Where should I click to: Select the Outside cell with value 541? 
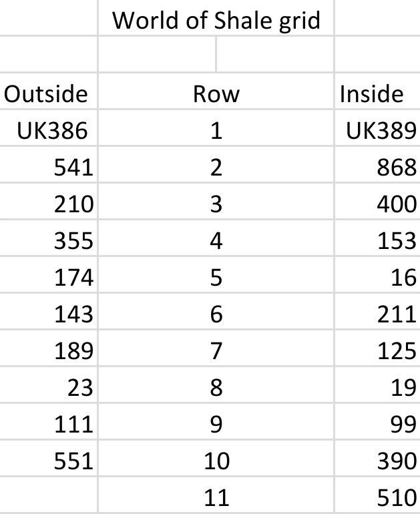point(49,164)
